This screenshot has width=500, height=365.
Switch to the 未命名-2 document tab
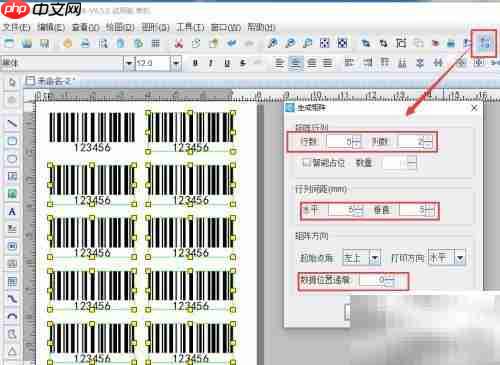coord(51,81)
